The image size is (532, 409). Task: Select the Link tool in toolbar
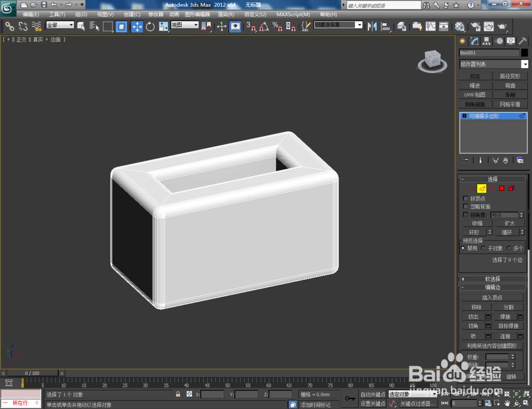point(9,26)
